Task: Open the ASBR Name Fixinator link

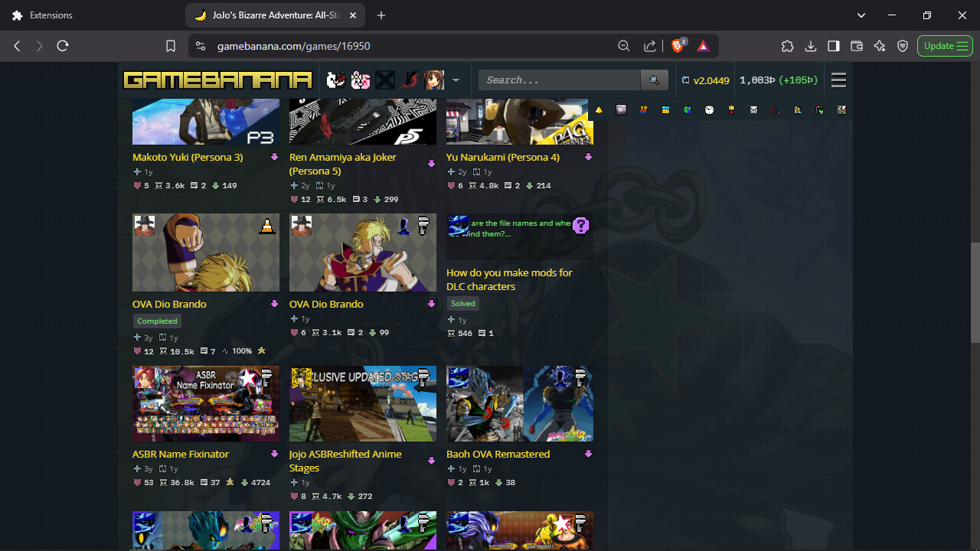Action: coord(181,454)
